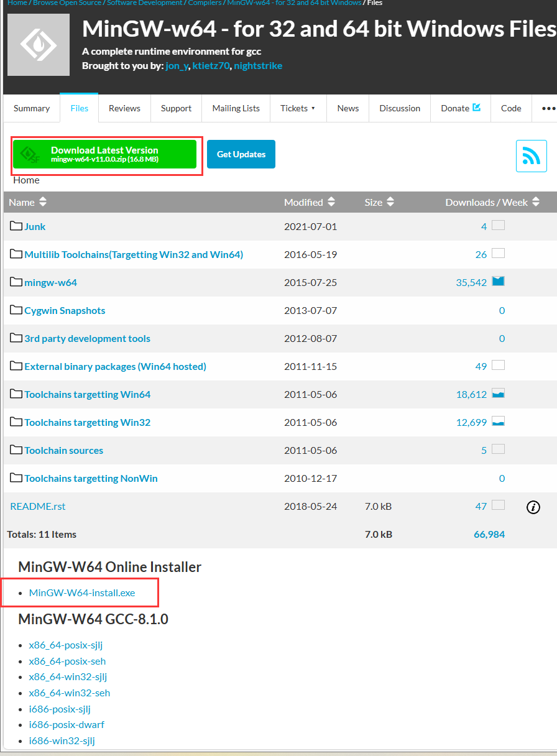The image size is (557, 756).
Task: Go to the Support tab
Action: pos(176,108)
